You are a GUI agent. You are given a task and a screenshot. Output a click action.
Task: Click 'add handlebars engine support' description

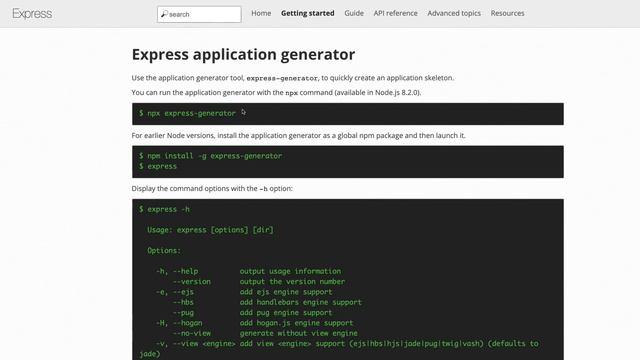pos(301,302)
